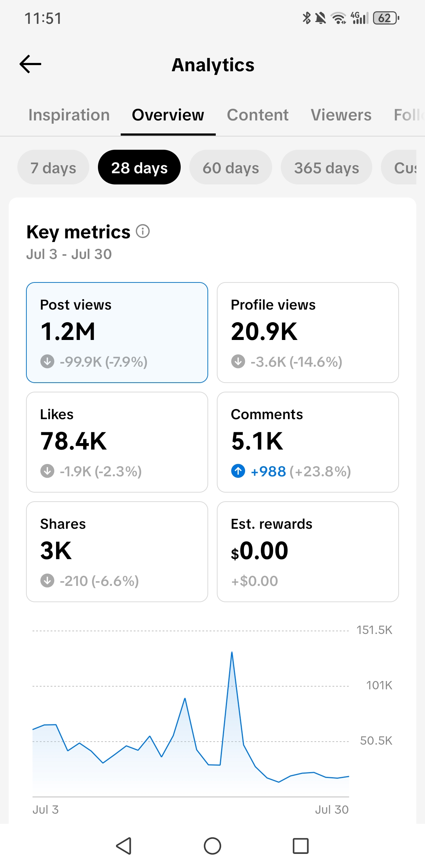
Task: Open Key metrics info icon
Action: [x=143, y=231]
